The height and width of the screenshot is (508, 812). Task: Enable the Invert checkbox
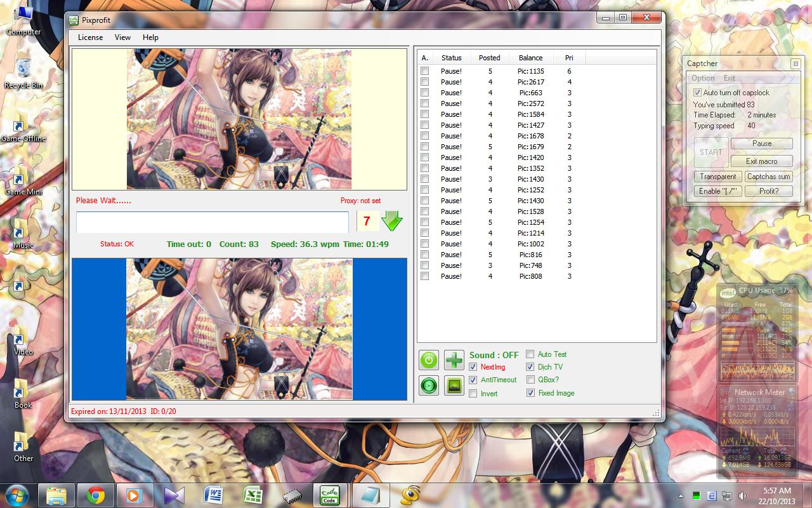pos(473,394)
